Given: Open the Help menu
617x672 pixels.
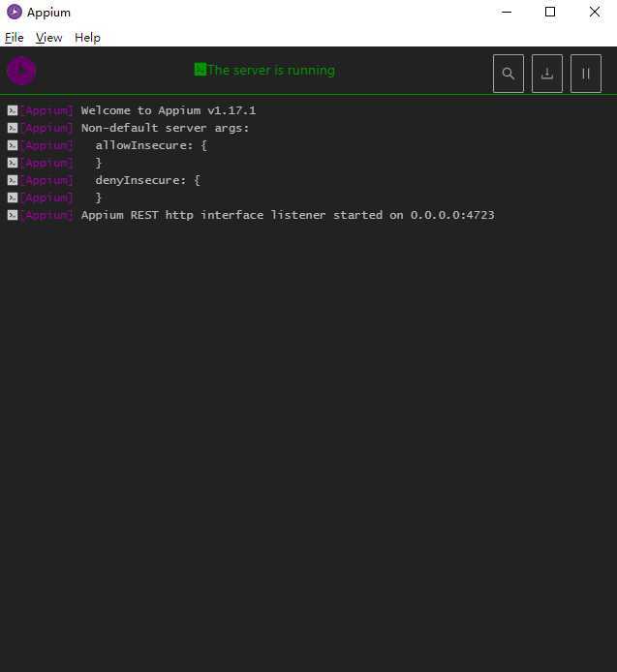Looking at the screenshot, I should click(x=87, y=38).
